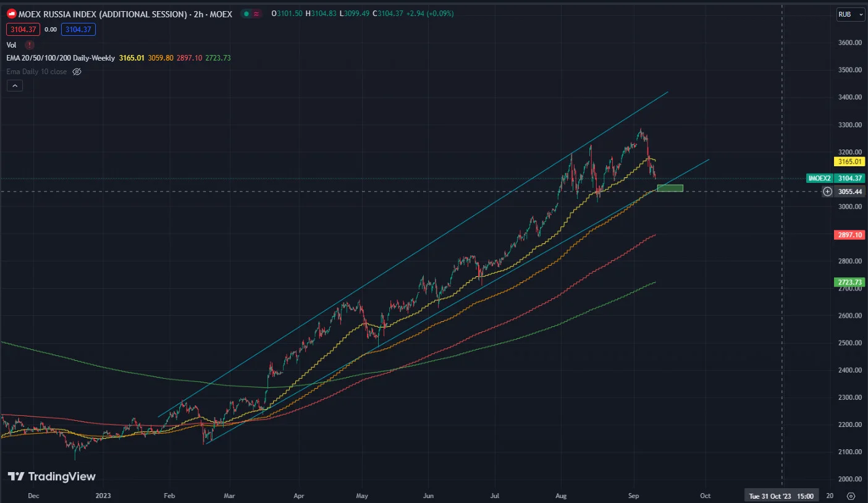Click the green EMA value 2723.73 in legend
The width and height of the screenshot is (868, 503).
pyautogui.click(x=219, y=58)
